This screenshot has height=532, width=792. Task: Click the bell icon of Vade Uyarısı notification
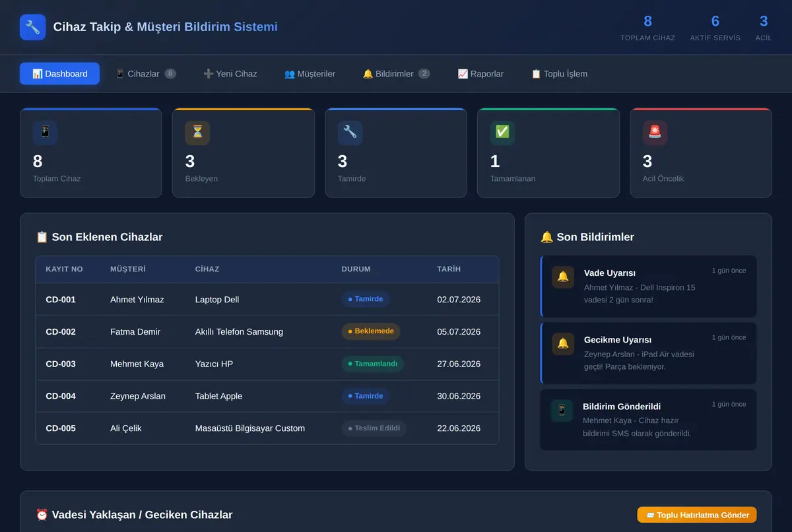(x=563, y=277)
